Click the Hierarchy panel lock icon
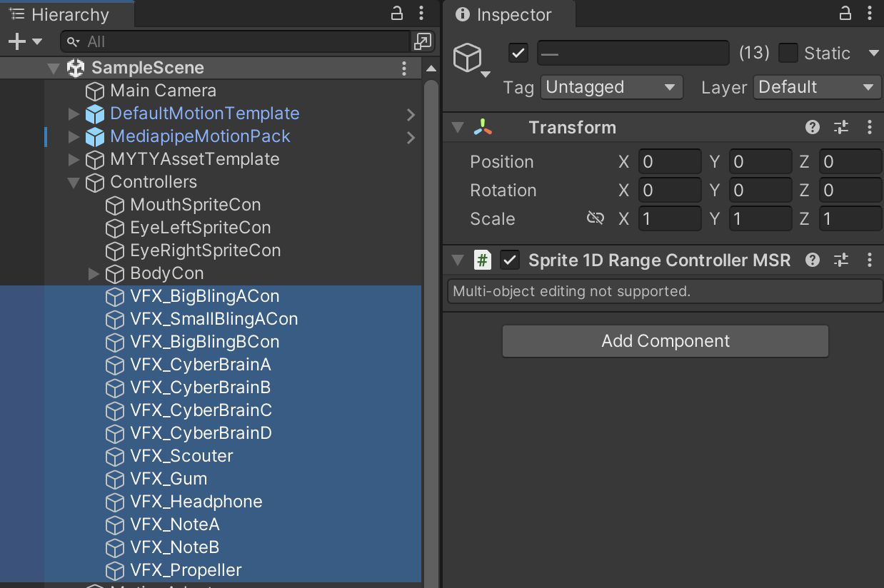This screenshot has height=588, width=884. (x=397, y=14)
